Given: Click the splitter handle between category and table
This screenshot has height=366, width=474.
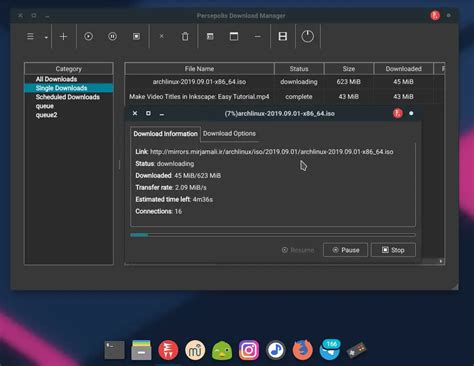Looking at the screenshot, I should click(x=119, y=164).
